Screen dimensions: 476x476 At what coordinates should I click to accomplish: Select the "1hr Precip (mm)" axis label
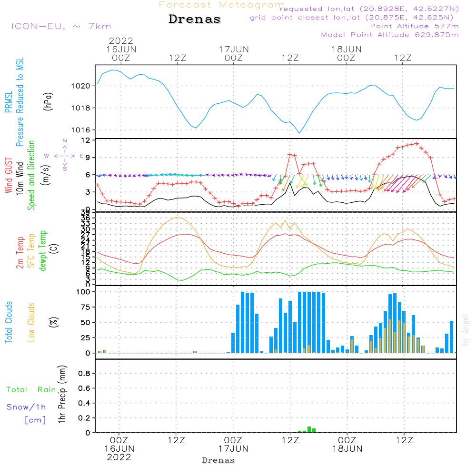(x=62, y=394)
